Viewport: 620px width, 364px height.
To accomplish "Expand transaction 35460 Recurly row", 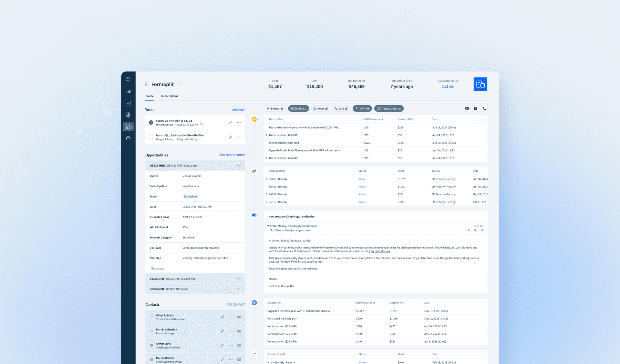I will pos(267,179).
